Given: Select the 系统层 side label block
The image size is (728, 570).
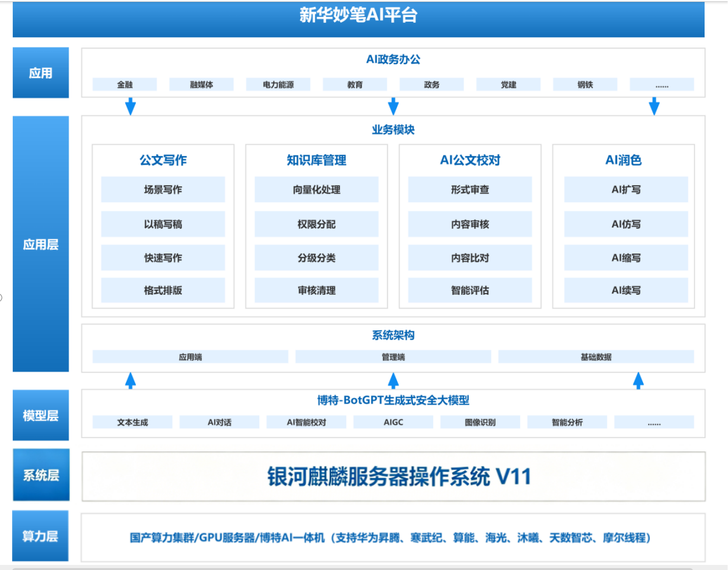Looking at the screenshot, I should click(x=41, y=475).
